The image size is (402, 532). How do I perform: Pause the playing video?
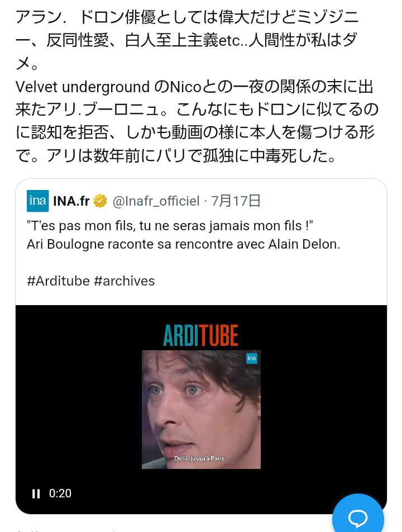[x=36, y=493]
